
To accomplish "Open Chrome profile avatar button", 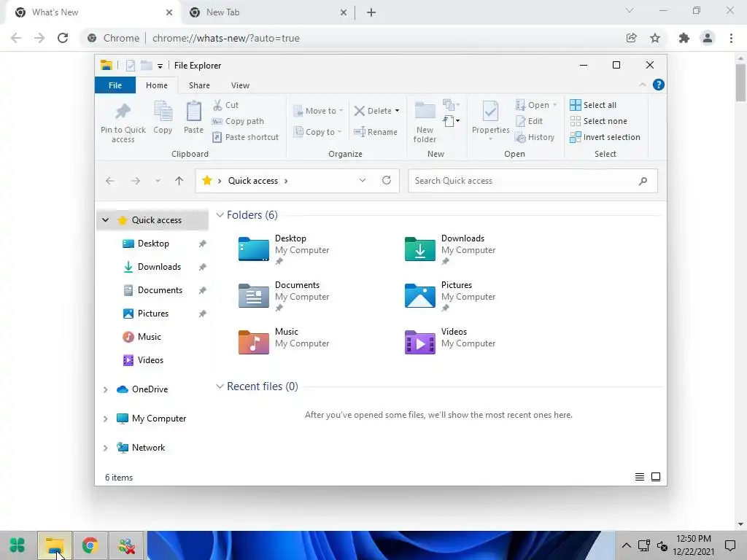I will click(x=708, y=38).
